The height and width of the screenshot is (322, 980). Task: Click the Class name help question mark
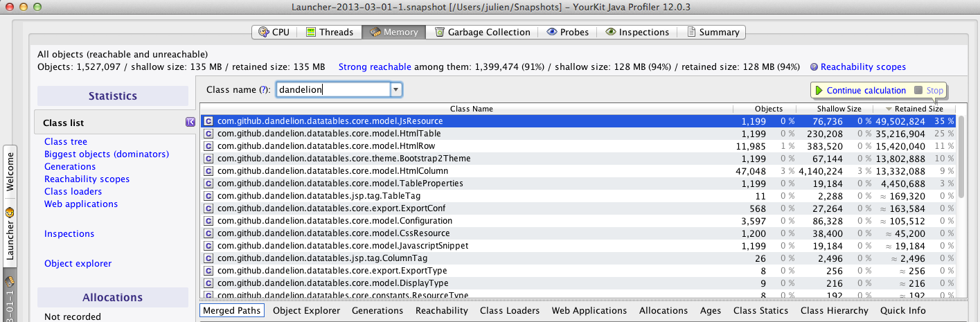point(263,90)
